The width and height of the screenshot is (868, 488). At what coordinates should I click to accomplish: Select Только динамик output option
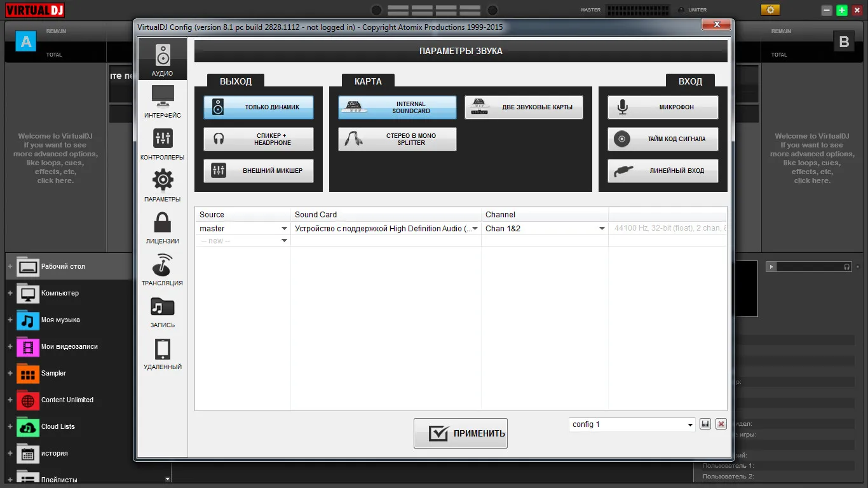tap(259, 107)
